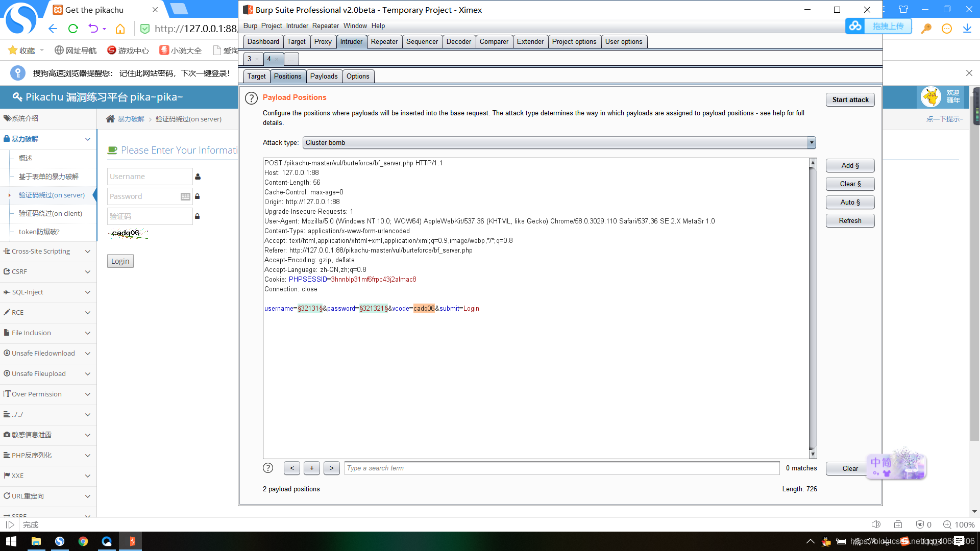The image size is (980, 551).
Task: Click the next match button
Action: coord(332,468)
